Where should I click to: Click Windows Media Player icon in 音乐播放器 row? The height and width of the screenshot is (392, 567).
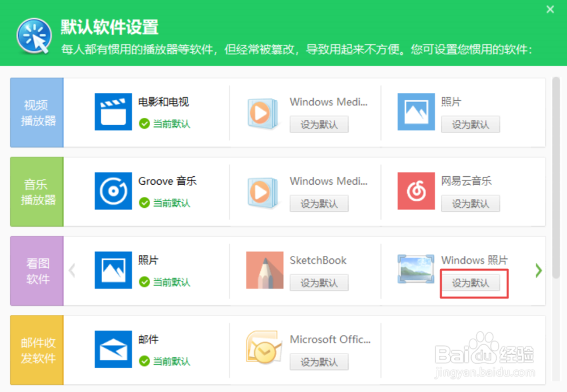click(263, 192)
